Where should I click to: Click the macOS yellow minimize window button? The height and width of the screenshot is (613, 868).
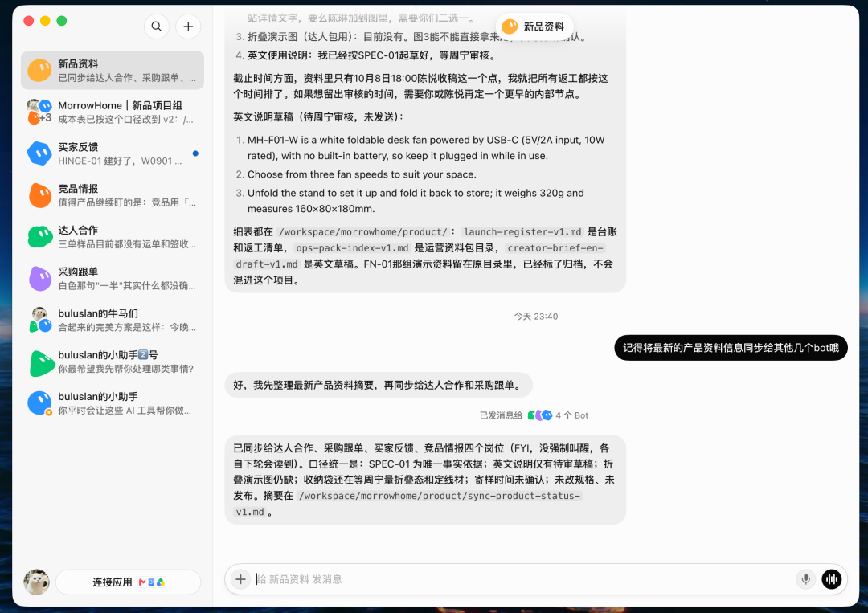click(x=45, y=20)
